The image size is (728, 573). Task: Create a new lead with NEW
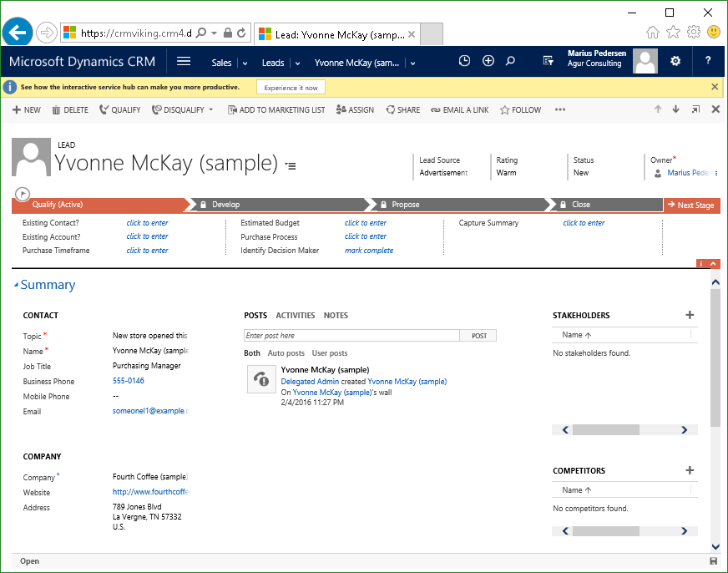pyautogui.click(x=27, y=109)
